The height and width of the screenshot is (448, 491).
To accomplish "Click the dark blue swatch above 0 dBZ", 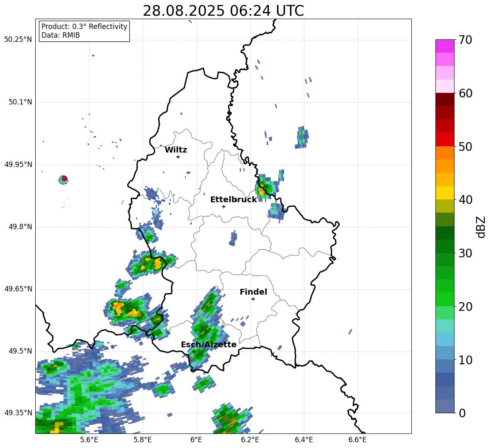I will tap(445, 406).
